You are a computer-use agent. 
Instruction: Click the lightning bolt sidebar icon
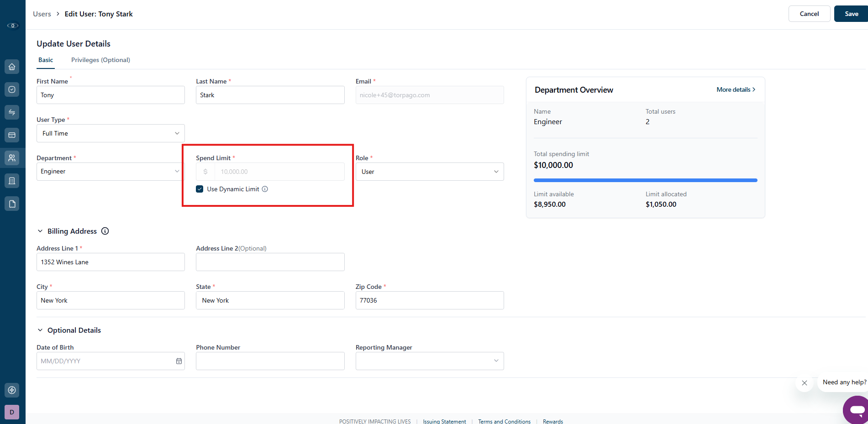point(12,390)
